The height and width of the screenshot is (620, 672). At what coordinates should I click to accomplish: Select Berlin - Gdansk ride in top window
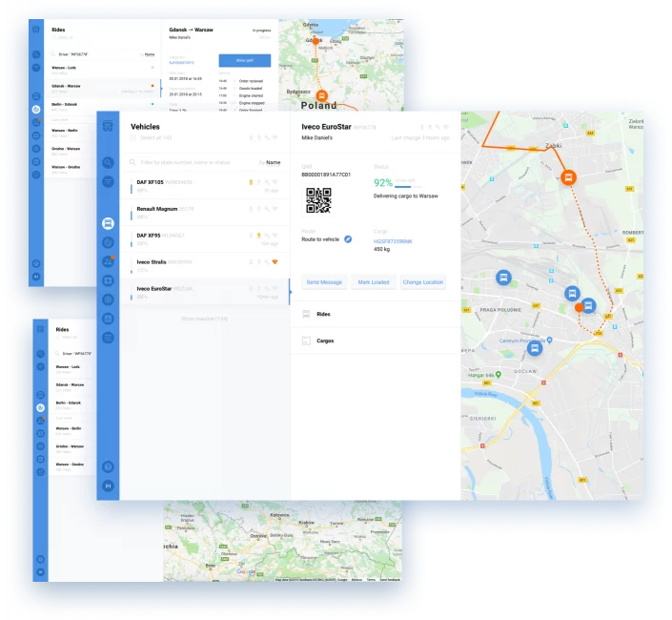(102, 106)
